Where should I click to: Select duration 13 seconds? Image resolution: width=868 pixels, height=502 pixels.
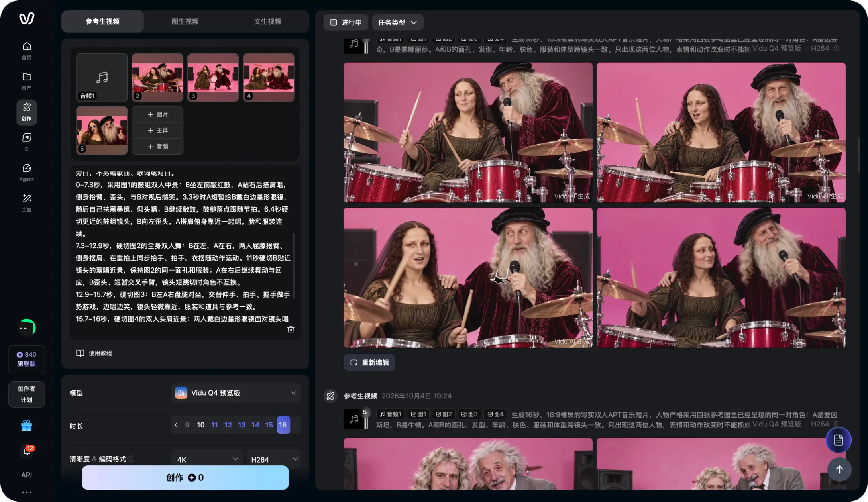pyautogui.click(x=242, y=425)
